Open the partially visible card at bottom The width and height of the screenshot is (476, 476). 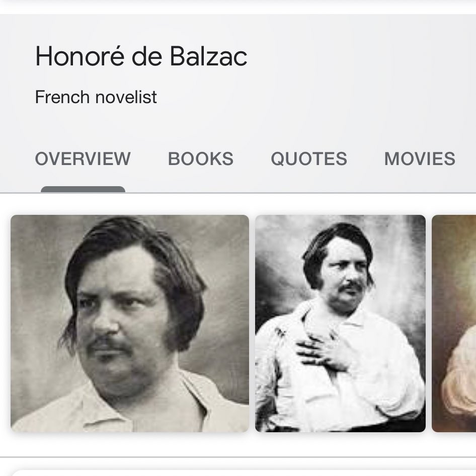242,472
